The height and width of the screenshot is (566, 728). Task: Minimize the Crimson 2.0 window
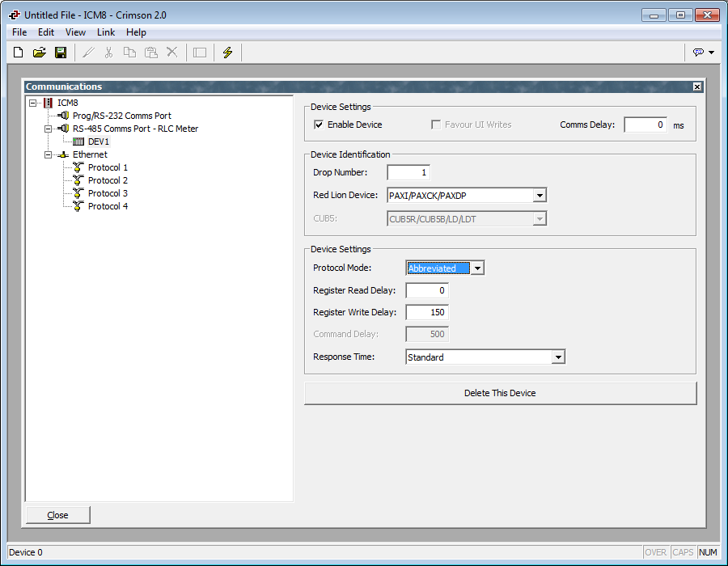tap(654, 15)
